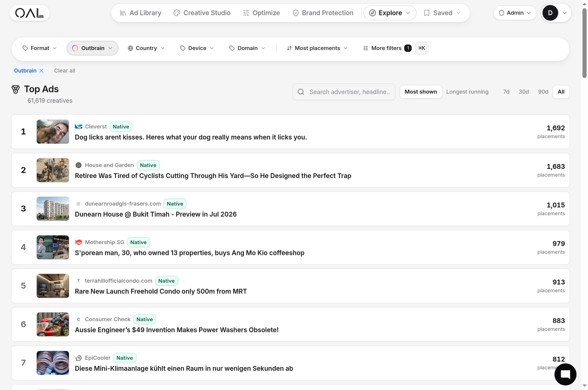Open the Admin dropdown
588x390 pixels.
pos(515,13)
